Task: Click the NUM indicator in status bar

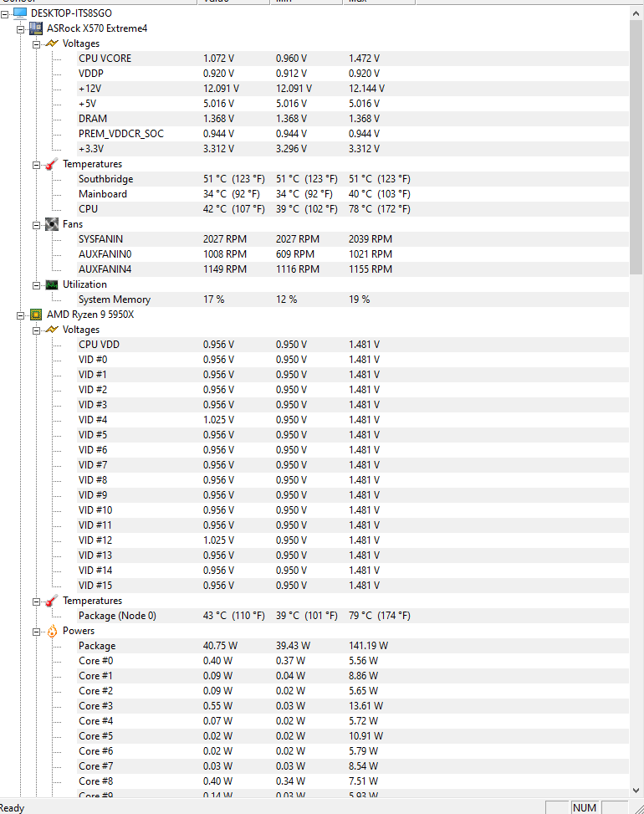Action: pyautogui.click(x=585, y=807)
